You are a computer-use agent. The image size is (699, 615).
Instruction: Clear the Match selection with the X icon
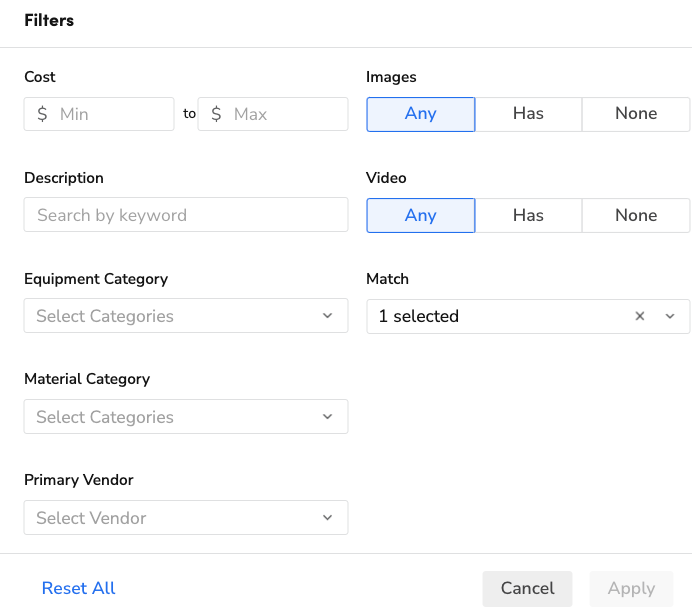(640, 316)
